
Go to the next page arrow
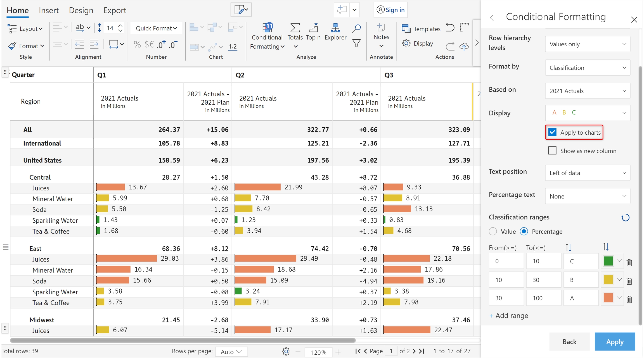414,351
